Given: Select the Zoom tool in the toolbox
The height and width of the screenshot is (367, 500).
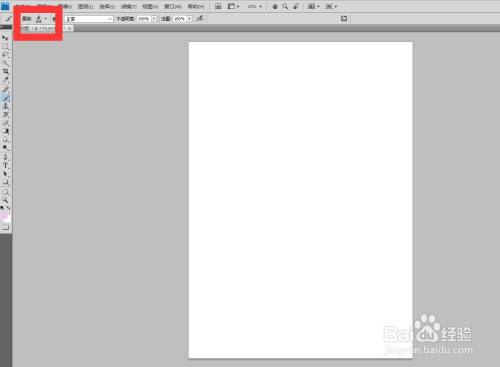Looking at the screenshot, I should click(x=5, y=200).
